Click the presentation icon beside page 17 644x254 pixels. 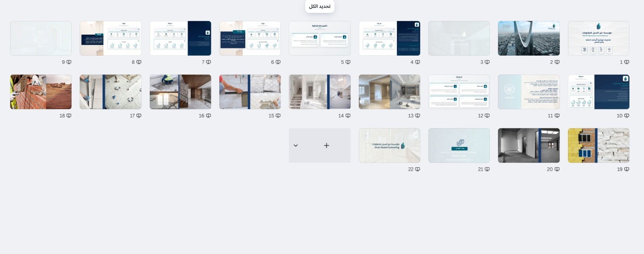(139, 116)
